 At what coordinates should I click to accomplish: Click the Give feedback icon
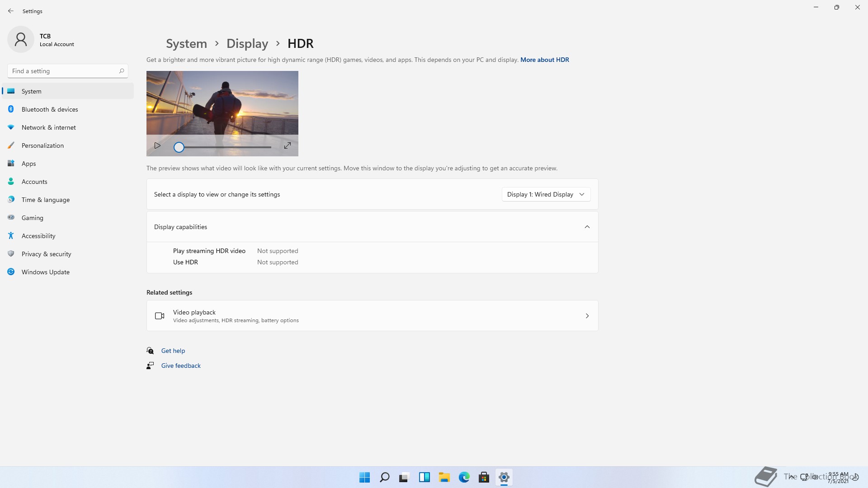point(150,366)
